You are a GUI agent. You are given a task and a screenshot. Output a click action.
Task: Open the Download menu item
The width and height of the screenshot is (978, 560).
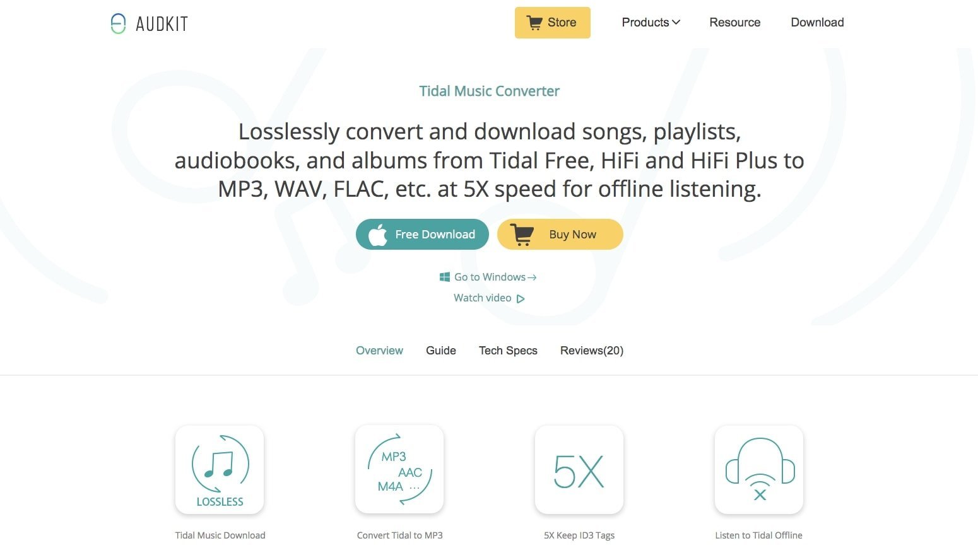click(x=817, y=22)
